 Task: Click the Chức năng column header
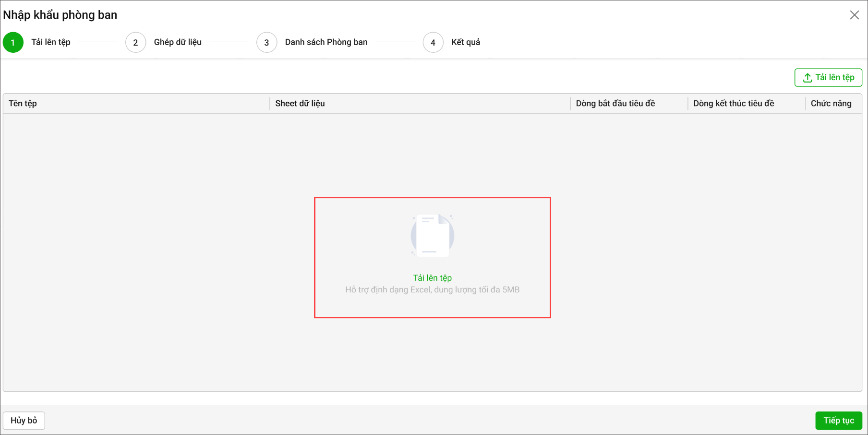[x=831, y=104]
